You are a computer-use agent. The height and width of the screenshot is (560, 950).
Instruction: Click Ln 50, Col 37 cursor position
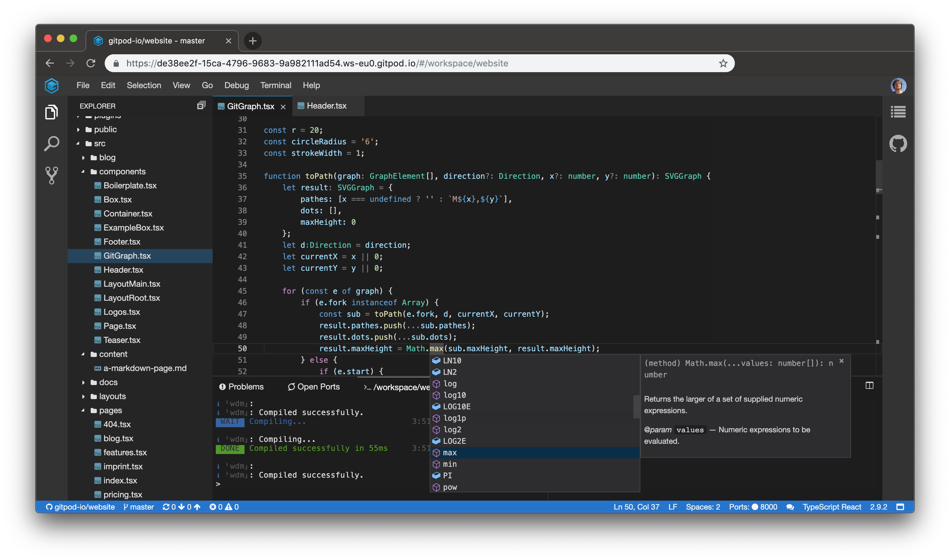[x=636, y=507]
